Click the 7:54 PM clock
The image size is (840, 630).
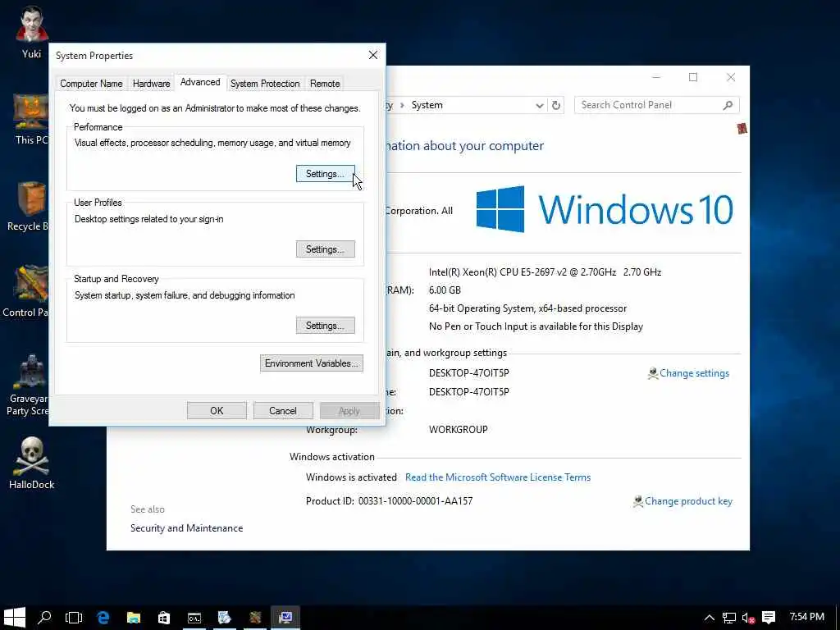pos(807,617)
